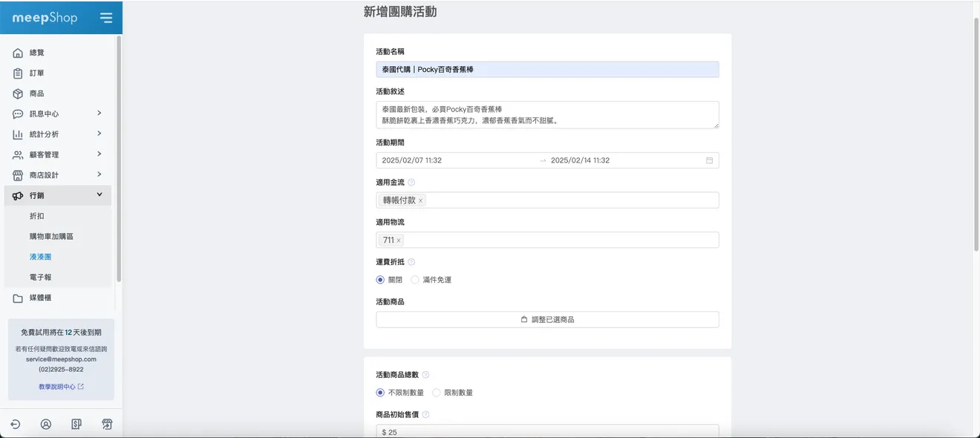Click the sidebar vertical scrollbar

119,158
